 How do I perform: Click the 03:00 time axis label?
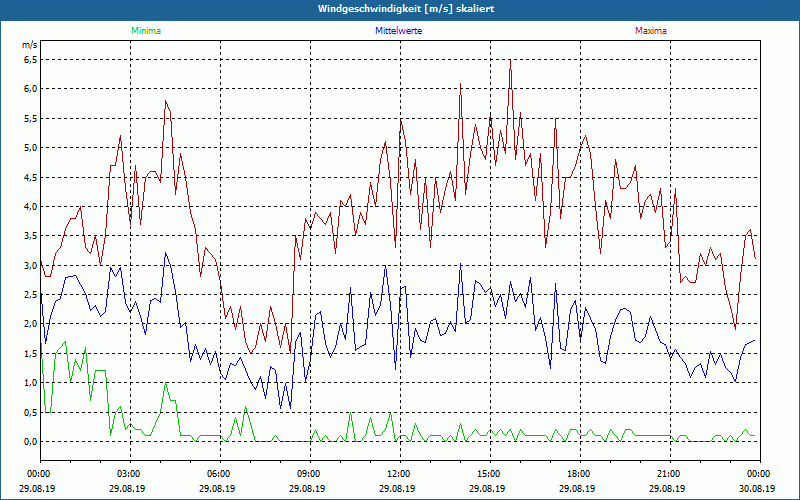point(131,473)
